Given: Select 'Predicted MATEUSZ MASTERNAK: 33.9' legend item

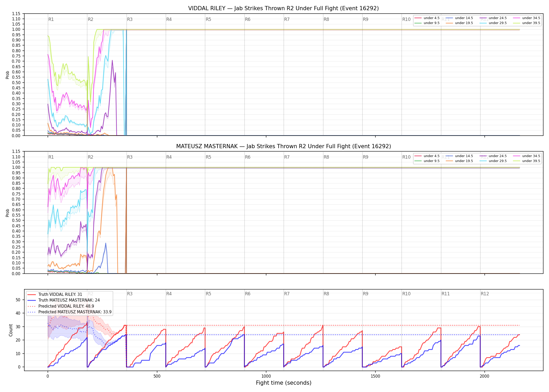Looking at the screenshot, I should coord(70,312).
